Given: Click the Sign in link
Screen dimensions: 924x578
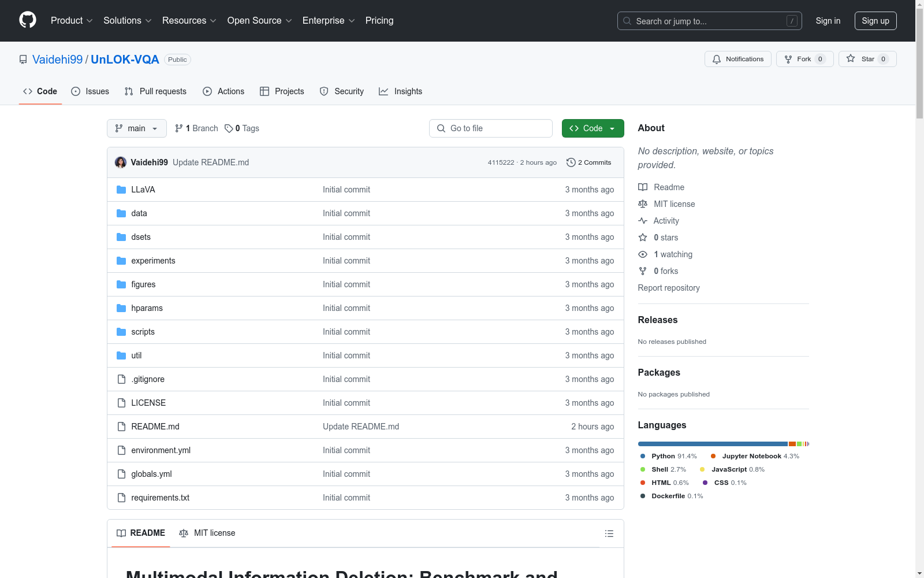Looking at the screenshot, I should click(x=828, y=21).
